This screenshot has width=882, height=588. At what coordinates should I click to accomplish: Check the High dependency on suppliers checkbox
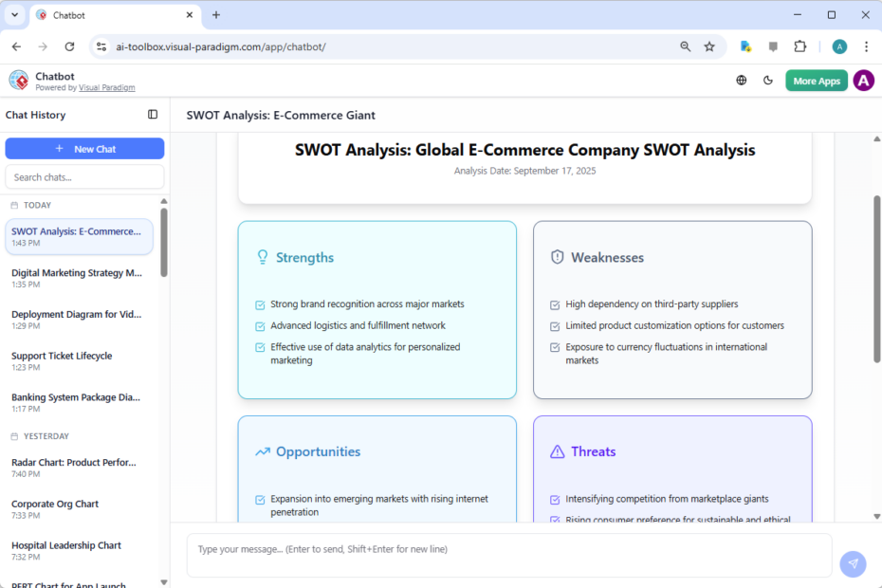click(x=554, y=303)
